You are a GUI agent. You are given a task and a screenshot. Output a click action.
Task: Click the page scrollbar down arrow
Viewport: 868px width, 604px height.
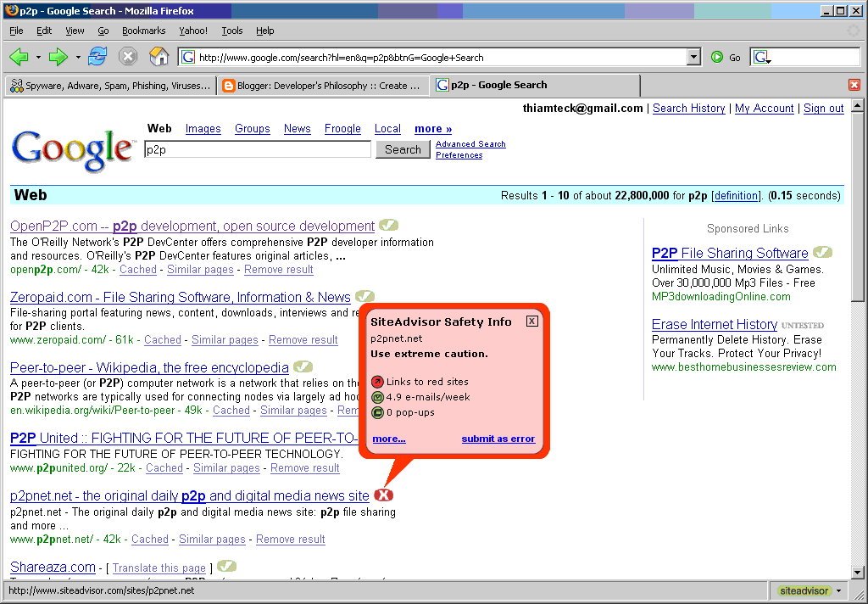coord(858,573)
